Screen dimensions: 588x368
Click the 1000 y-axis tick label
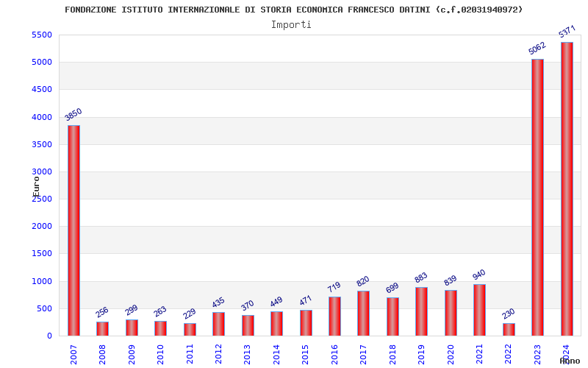pyautogui.click(x=42, y=281)
